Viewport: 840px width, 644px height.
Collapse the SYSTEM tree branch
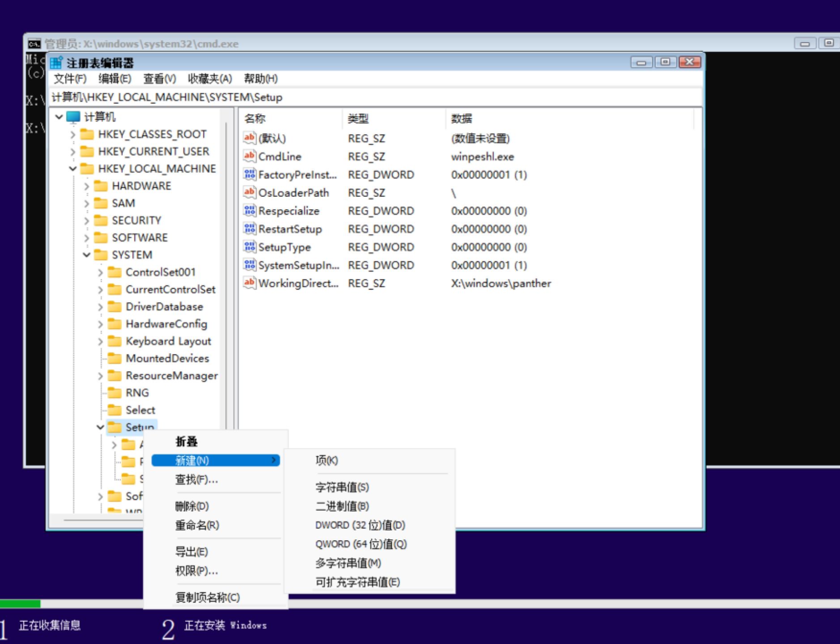pyautogui.click(x=86, y=255)
